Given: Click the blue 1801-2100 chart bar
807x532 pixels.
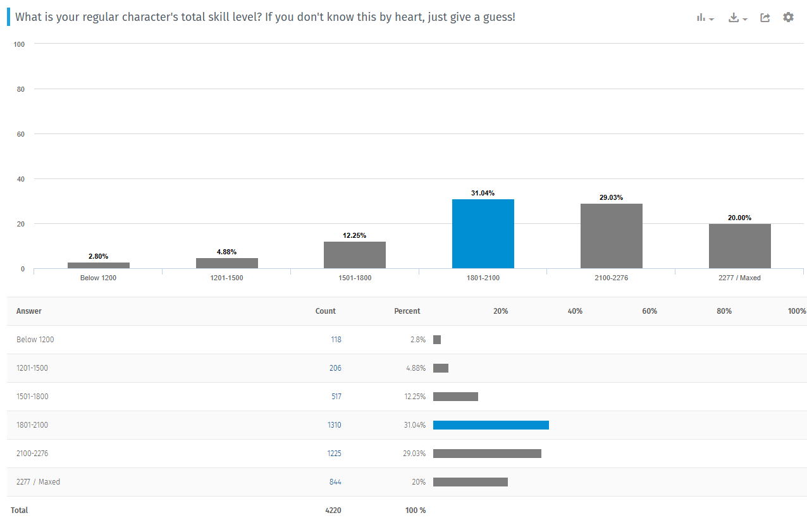Looking at the screenshot, I should [x=483, y=233].
